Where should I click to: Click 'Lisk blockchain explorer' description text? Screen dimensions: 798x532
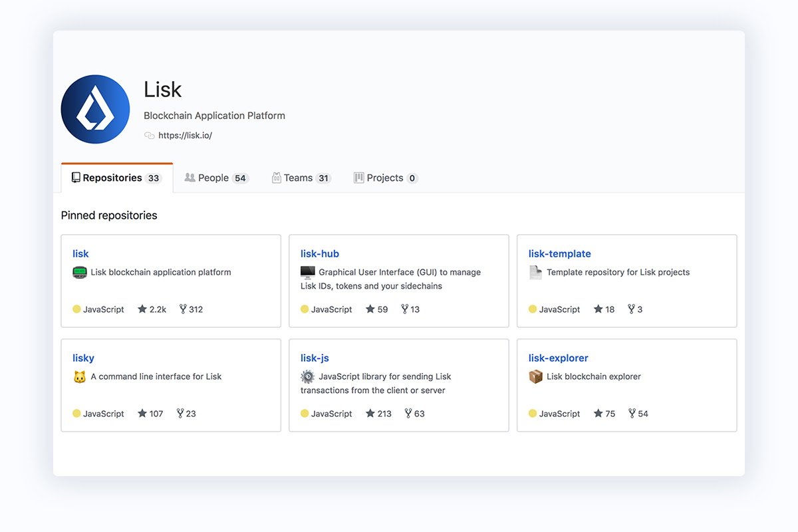pyautogui.click(x=594, y=376)
